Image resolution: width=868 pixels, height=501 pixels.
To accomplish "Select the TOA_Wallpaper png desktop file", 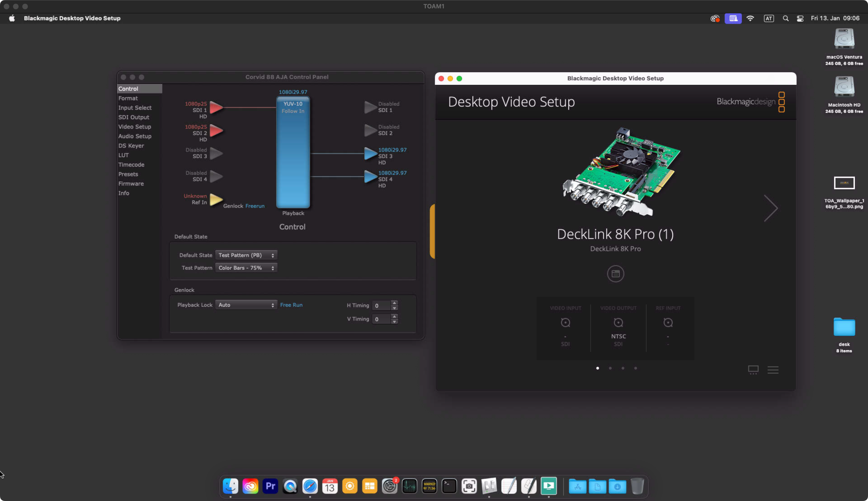I will coord(844,192).
